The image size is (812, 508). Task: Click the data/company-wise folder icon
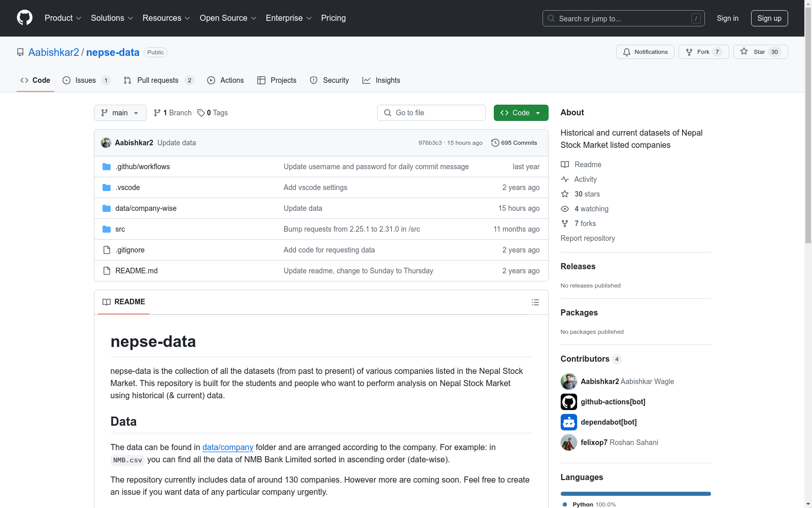pos(107,208)
